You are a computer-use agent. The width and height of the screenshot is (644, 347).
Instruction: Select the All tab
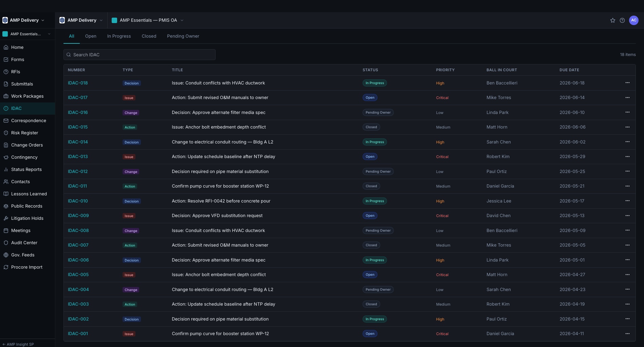click(x=72, y=36)
